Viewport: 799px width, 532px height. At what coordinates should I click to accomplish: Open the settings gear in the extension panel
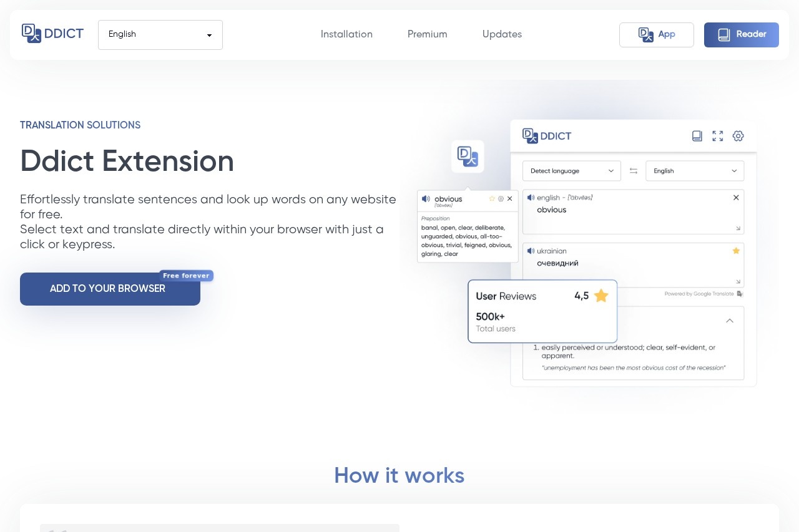(738, 136)
